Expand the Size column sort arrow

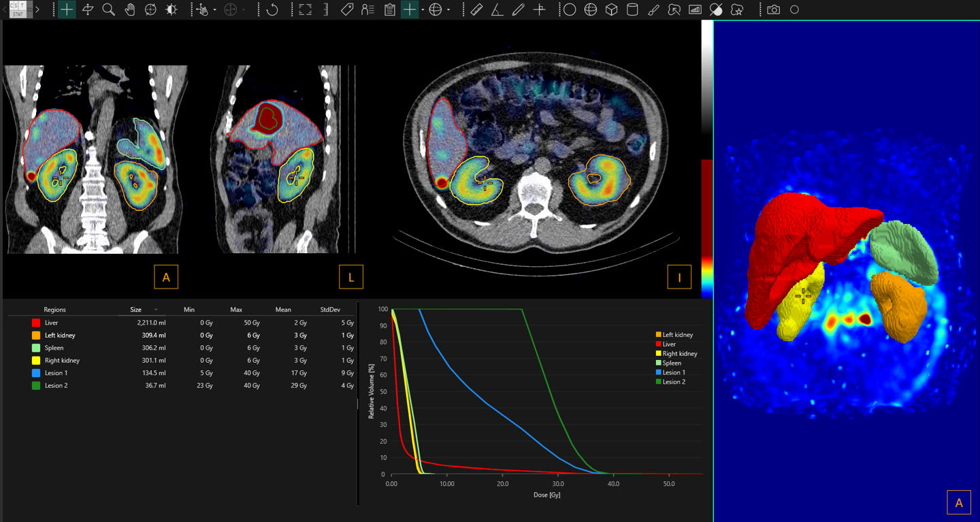(x=156, y=310)
